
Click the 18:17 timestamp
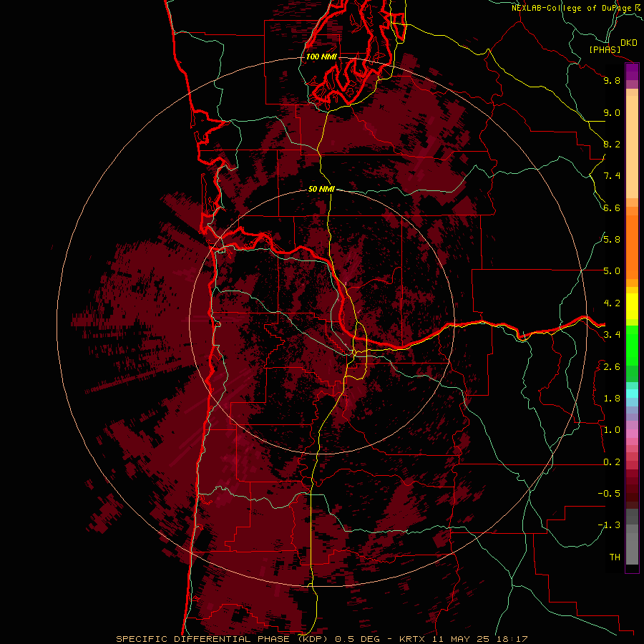click(512, 639)
